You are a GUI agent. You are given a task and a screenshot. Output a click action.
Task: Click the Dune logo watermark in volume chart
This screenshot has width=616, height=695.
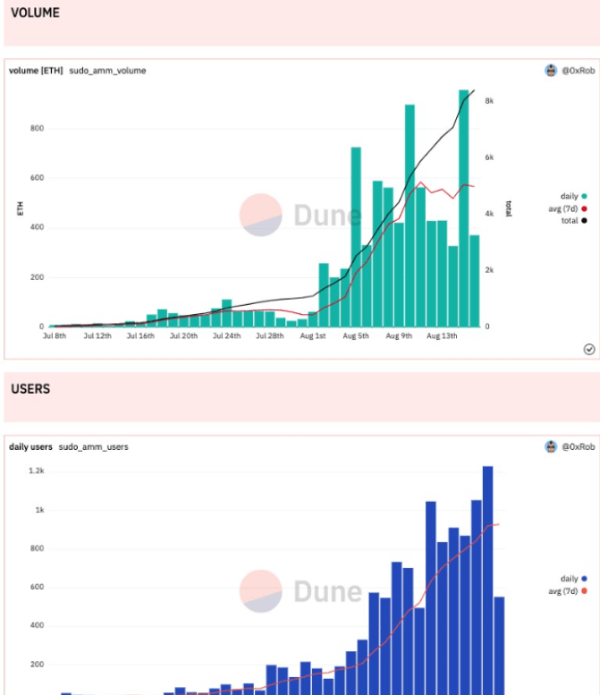(301, 216)
